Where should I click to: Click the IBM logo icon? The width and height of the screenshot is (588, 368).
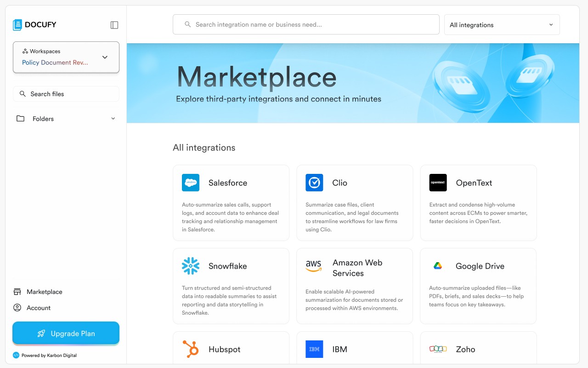tap(314, 349)
